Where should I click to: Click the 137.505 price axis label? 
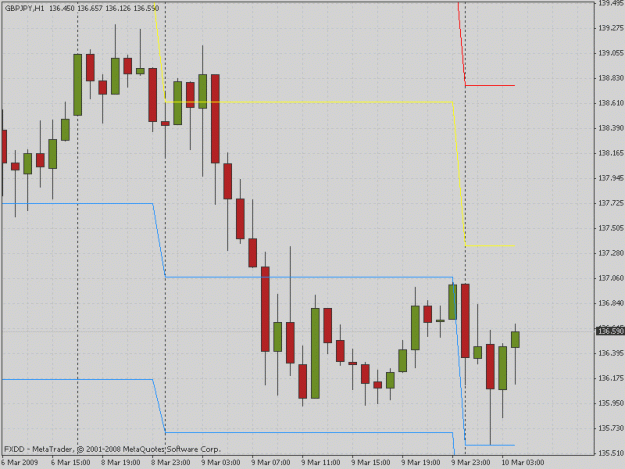tap(611, 228)
